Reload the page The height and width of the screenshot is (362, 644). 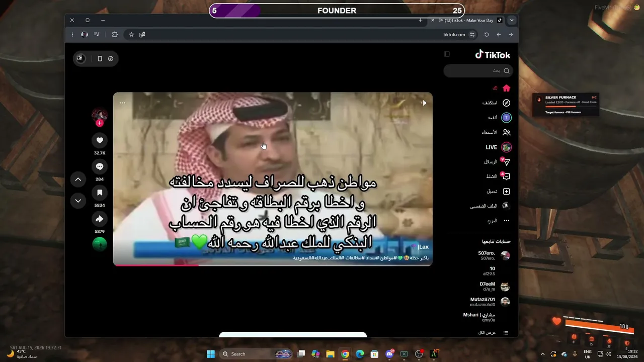(x=487, y=35)
